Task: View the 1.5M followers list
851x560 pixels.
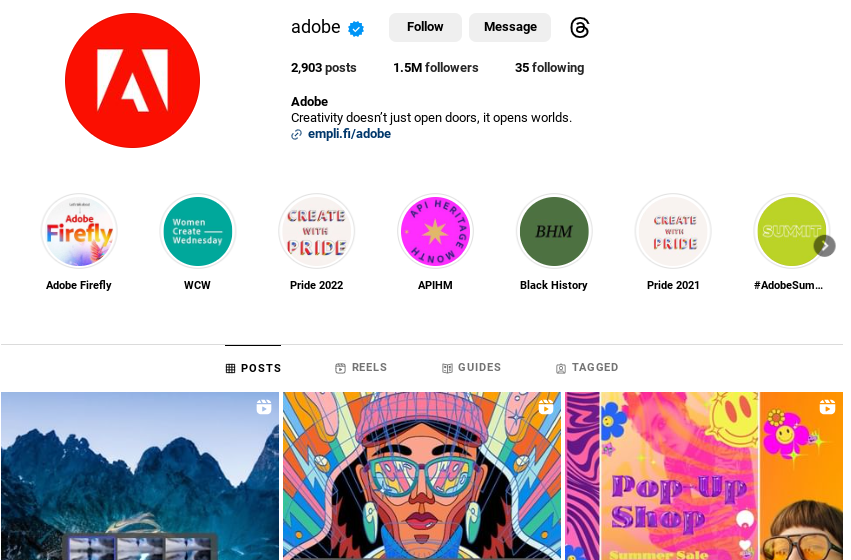Action: click(x=436, y=68)
